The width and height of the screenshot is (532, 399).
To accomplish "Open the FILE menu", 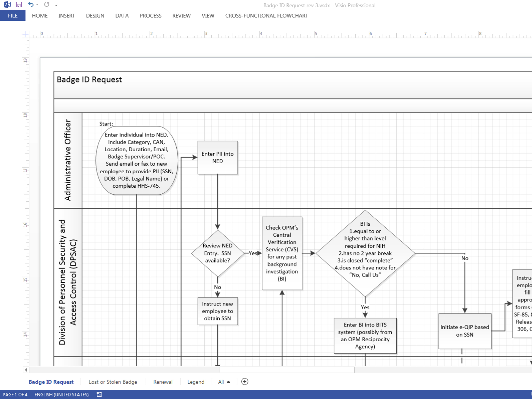I will [x=13, y=16].
